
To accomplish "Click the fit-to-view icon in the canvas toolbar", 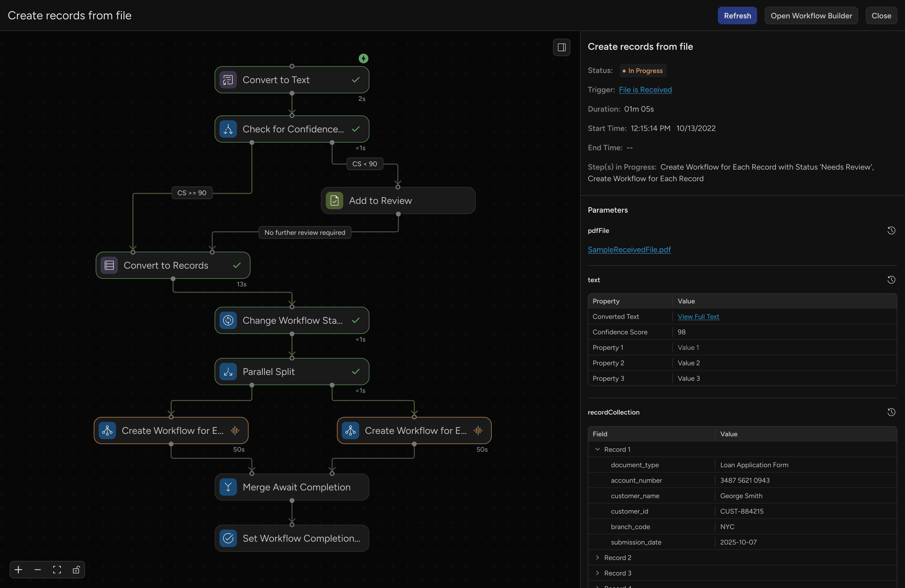I will pyautogui.click(x=57, y=569).
